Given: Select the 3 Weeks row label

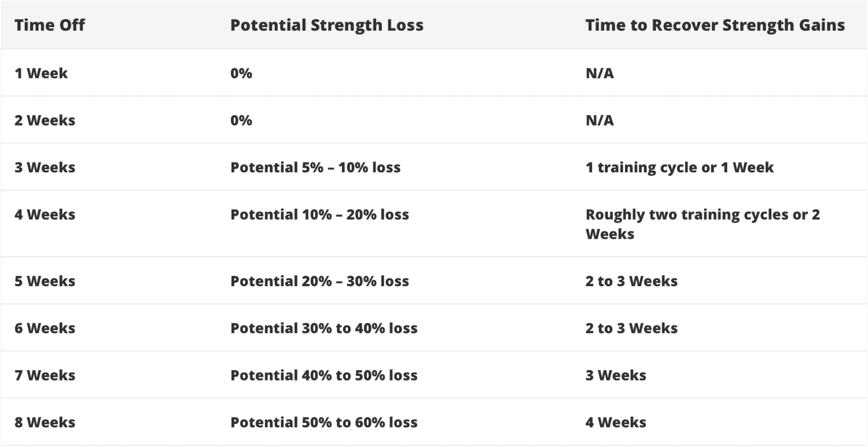Looking at the screenshot, I should pos(45,167).
